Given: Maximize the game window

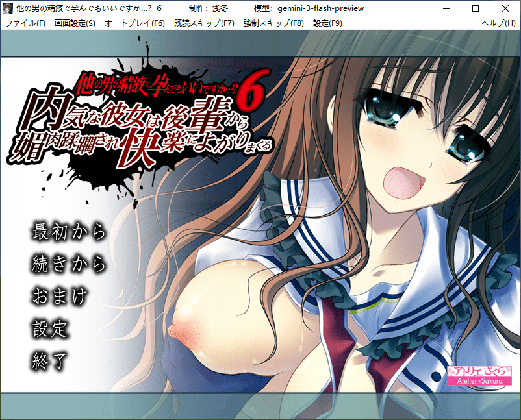Looking at the screenshot, I should coord(475,8).
